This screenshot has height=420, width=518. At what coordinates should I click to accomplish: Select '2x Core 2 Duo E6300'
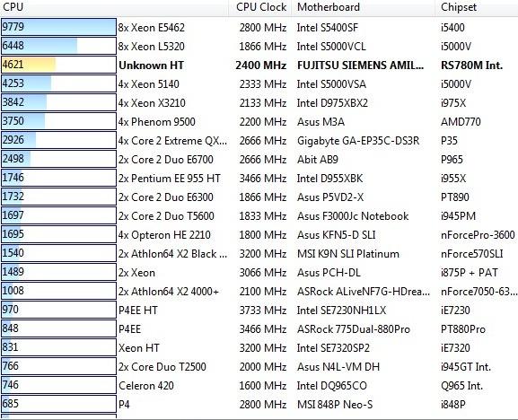point(166,197)
